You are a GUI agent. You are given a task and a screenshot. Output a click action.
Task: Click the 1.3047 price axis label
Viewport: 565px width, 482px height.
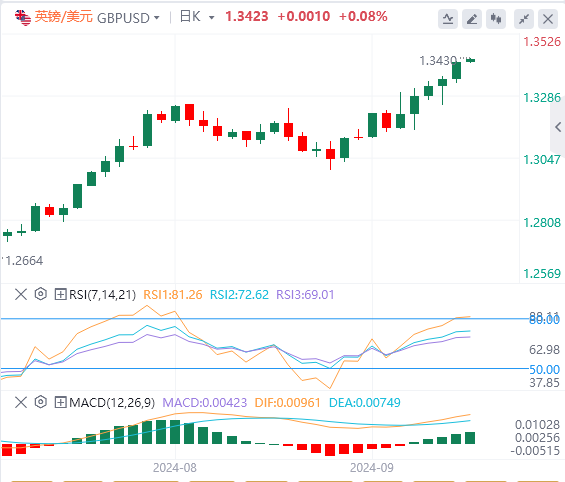point(542,160)
